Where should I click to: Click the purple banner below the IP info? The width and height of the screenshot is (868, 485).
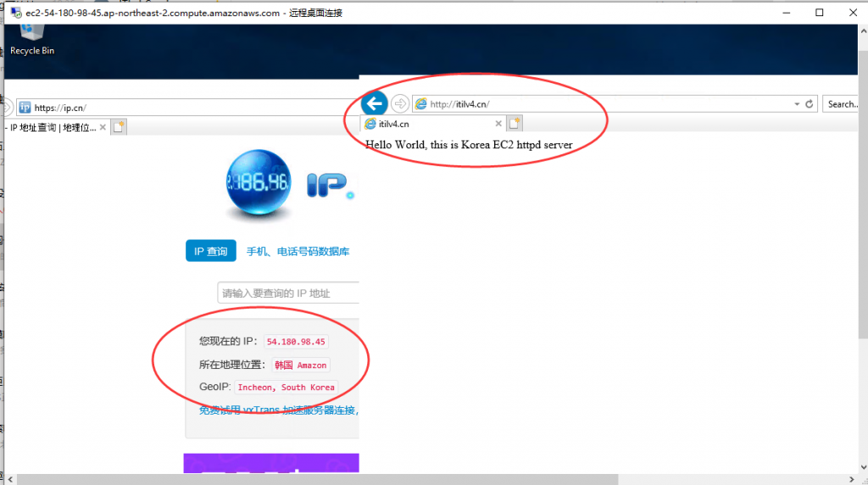tap(271, 464)
